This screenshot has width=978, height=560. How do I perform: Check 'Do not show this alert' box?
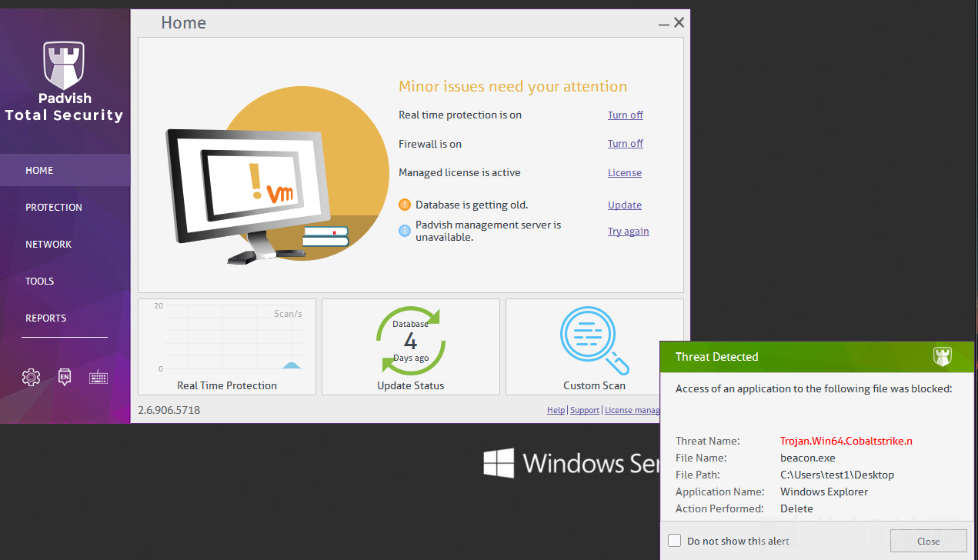(x=674, y=541)
